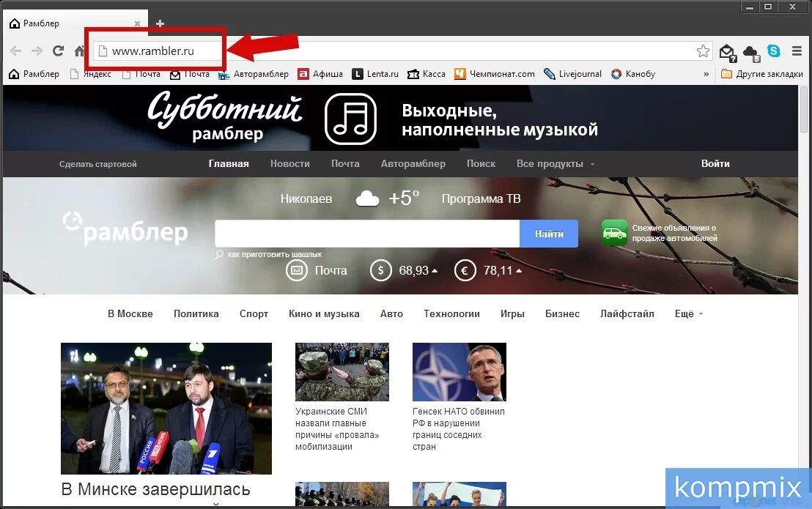Select Авторамблер in site navigation
Image resolution: width=812 pixels, height=509 pixels.
click(413, 163)
